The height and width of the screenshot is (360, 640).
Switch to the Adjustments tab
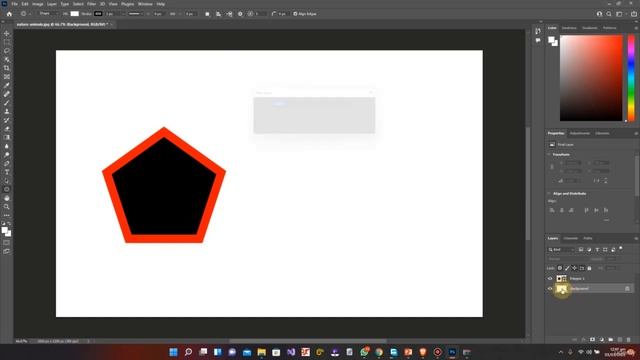[580, 133]
